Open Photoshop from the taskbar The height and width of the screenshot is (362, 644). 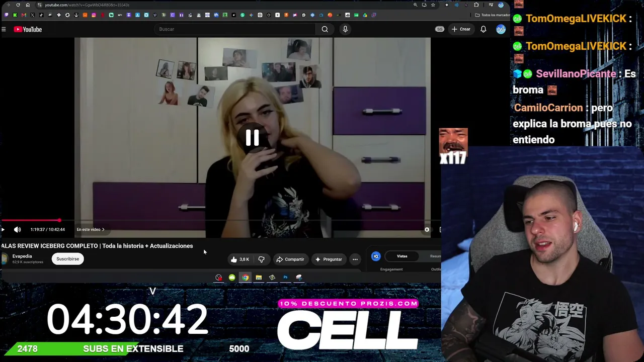[285, 278]
